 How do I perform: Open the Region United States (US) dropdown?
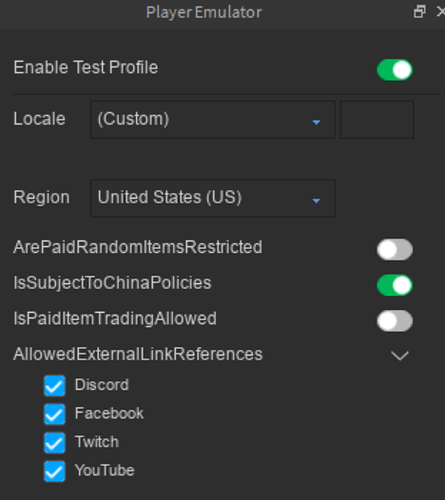pos(213,198)
